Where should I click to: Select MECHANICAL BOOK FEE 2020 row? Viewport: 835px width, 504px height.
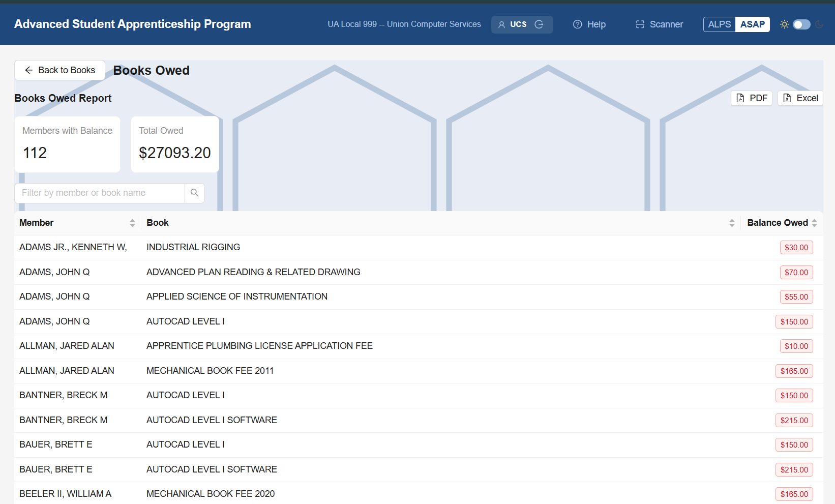click(419, 494)
